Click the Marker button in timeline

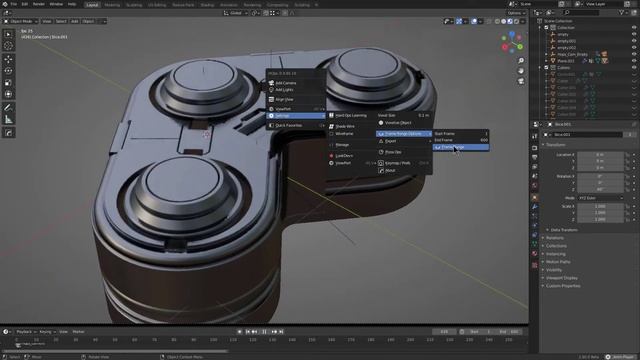pos(78,332)
